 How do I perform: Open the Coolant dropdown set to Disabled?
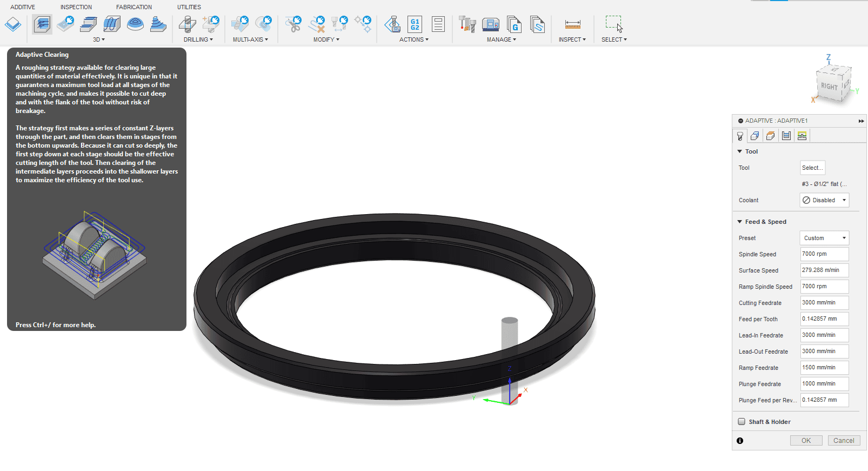[824, 200]
